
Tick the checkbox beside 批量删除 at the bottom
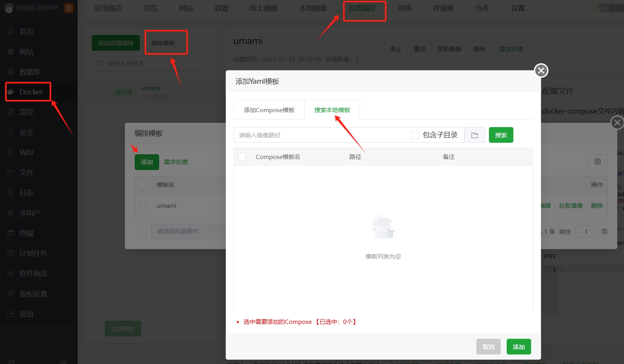pos(96,328)
